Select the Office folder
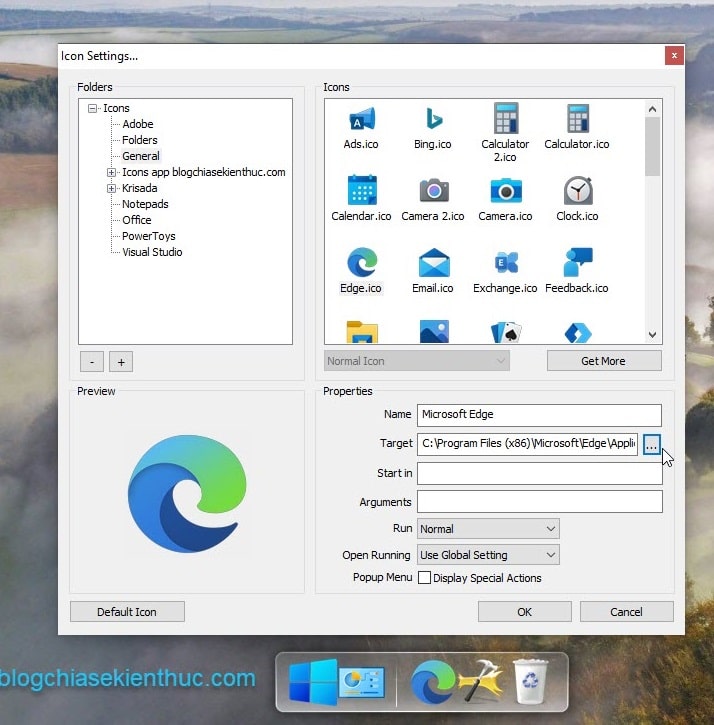 (x=137, y=220)
